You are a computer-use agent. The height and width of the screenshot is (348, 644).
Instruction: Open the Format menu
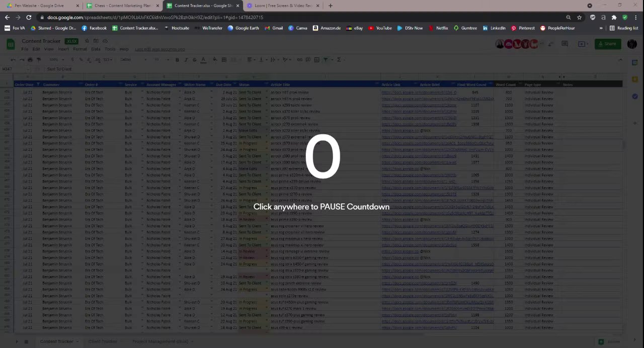80,49
